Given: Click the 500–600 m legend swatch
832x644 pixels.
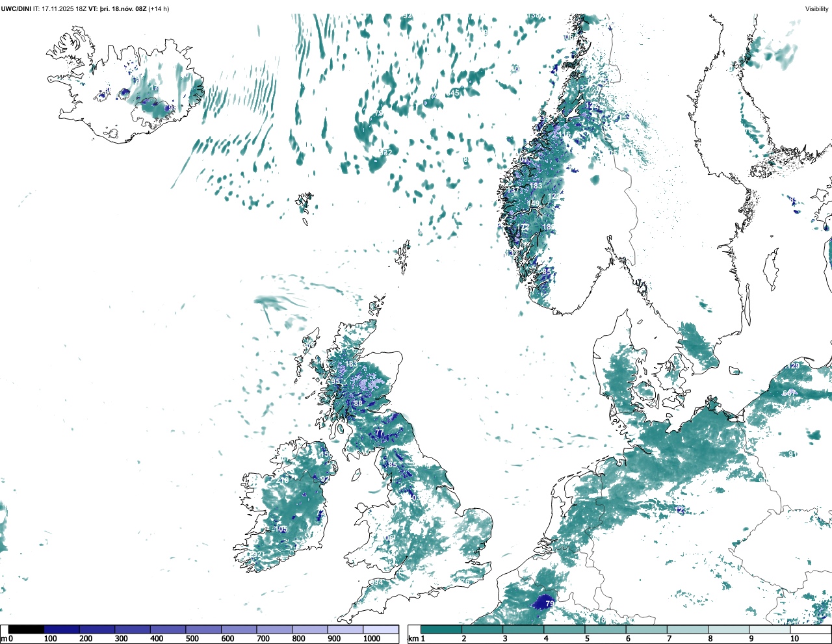Looking at the screenshot, I should 203,629.
